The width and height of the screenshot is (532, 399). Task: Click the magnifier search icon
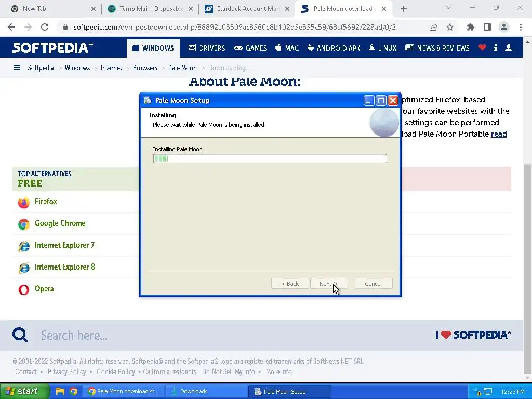click(20, 335)
